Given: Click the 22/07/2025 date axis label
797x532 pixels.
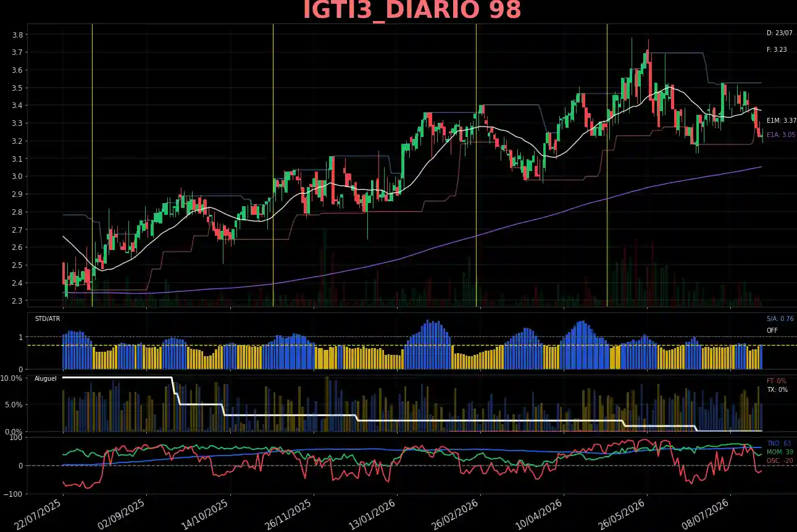Looking at the screenshot, I should [x=39, y=513].
